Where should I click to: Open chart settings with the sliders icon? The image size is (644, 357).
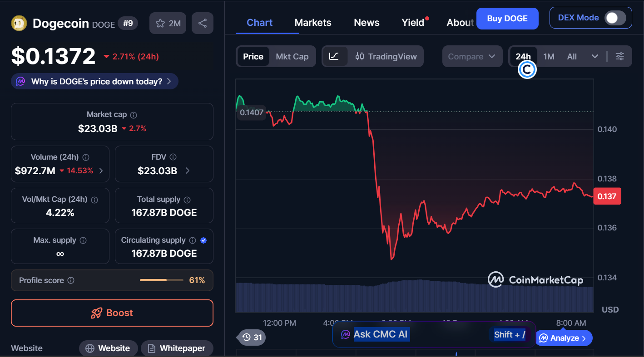click(620, 56)
